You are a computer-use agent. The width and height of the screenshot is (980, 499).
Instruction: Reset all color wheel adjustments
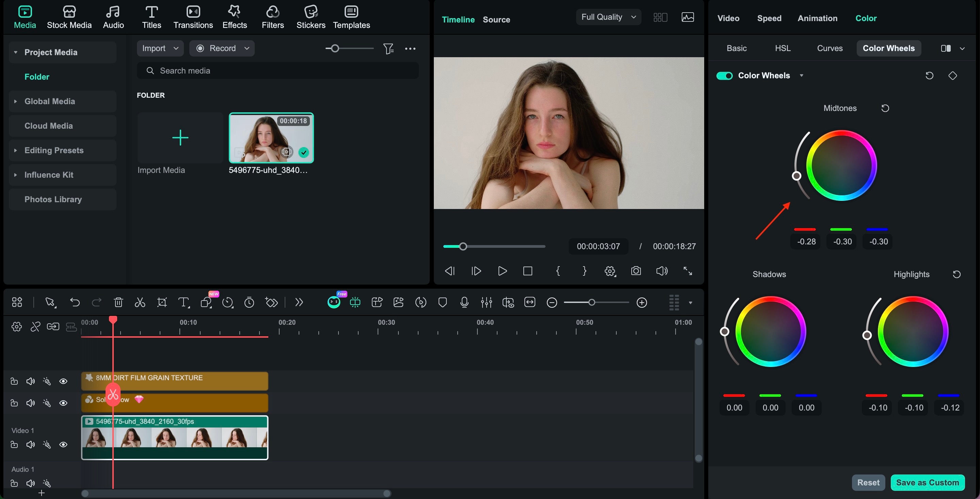point(929,75)
